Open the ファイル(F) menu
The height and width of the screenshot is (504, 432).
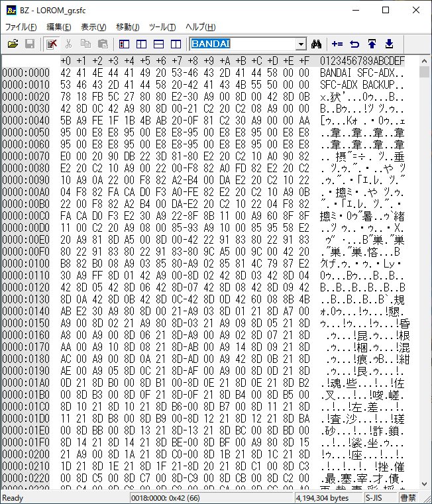(21, 27)
